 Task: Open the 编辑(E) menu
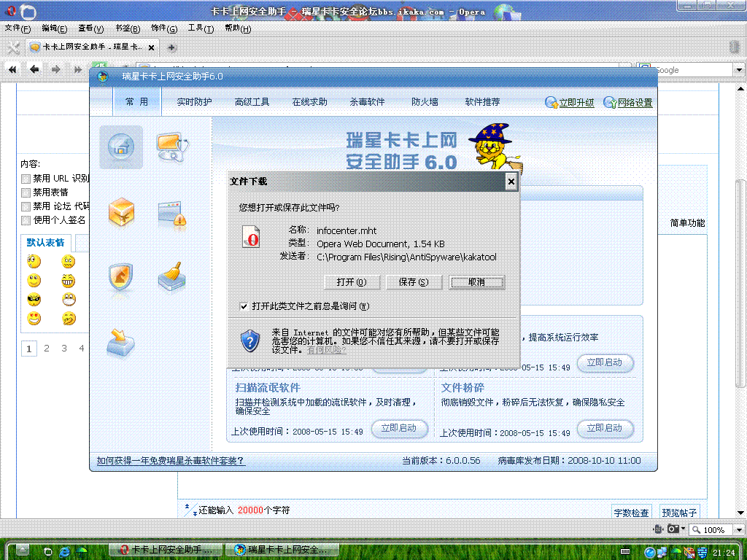point(54,28)
